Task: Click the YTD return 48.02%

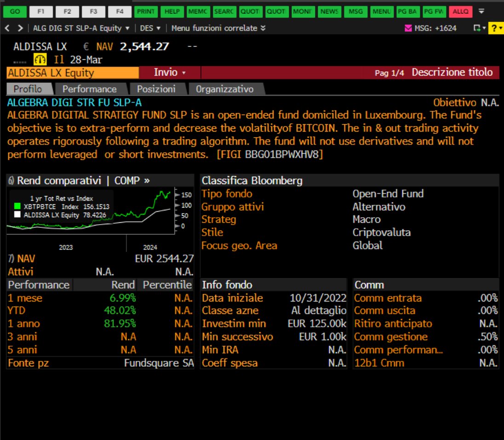Action: 120,311
